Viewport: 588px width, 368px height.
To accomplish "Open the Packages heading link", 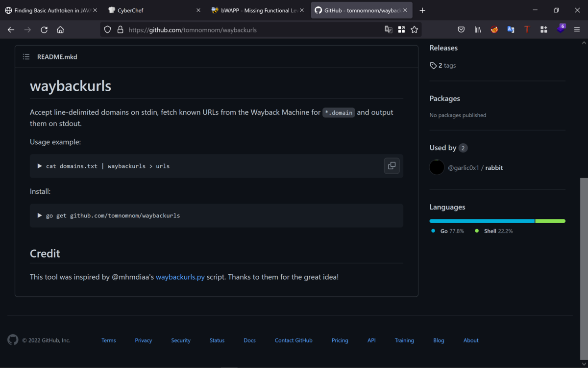I will pyautogui.click(x=445, y=98).
